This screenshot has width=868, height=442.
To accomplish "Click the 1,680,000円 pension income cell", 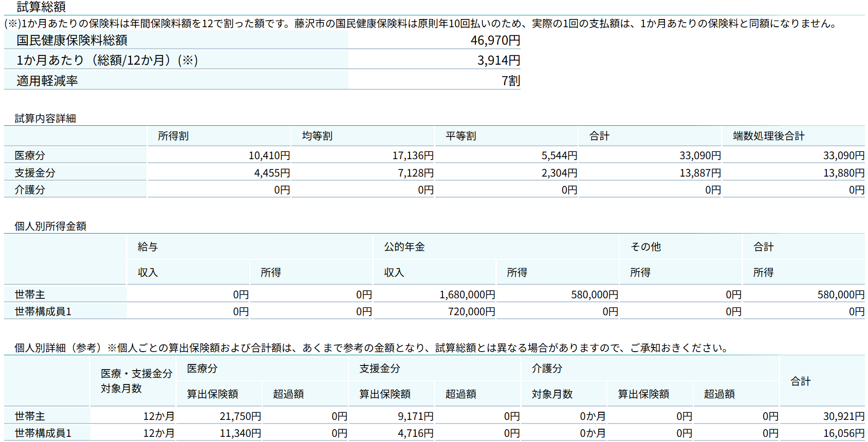I will (x=467, y=295).
